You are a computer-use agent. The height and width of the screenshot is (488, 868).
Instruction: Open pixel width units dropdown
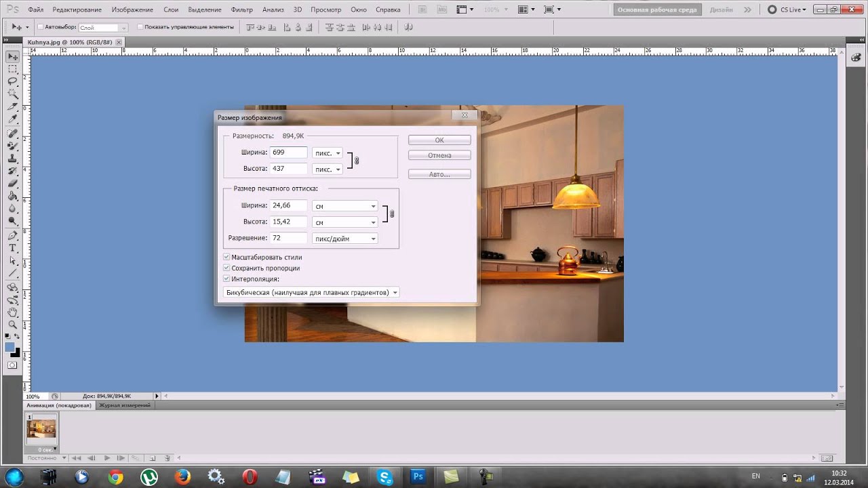pos(328,153)
